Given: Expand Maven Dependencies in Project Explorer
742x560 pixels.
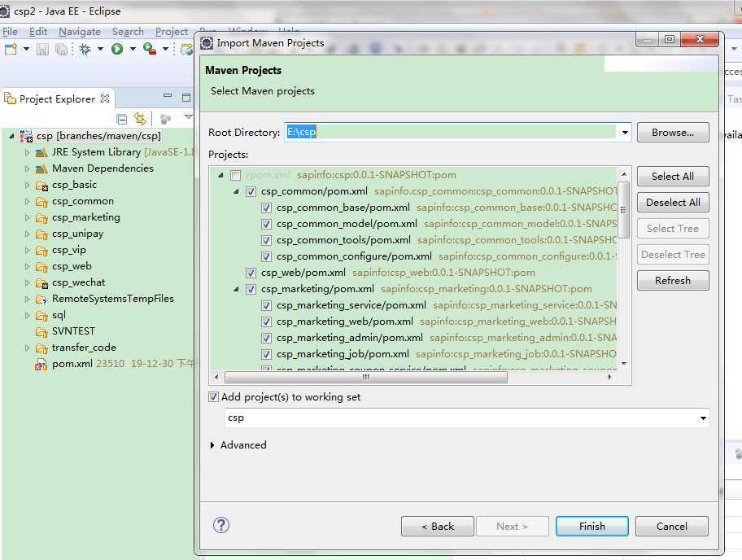Looking at the screenshot, I should click(27, 169).
